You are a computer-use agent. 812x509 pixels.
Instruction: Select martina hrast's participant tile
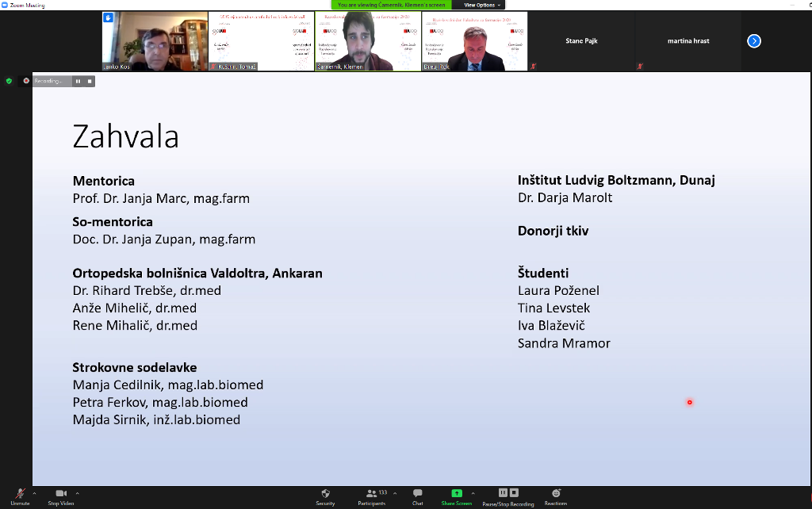click(688, 41)
